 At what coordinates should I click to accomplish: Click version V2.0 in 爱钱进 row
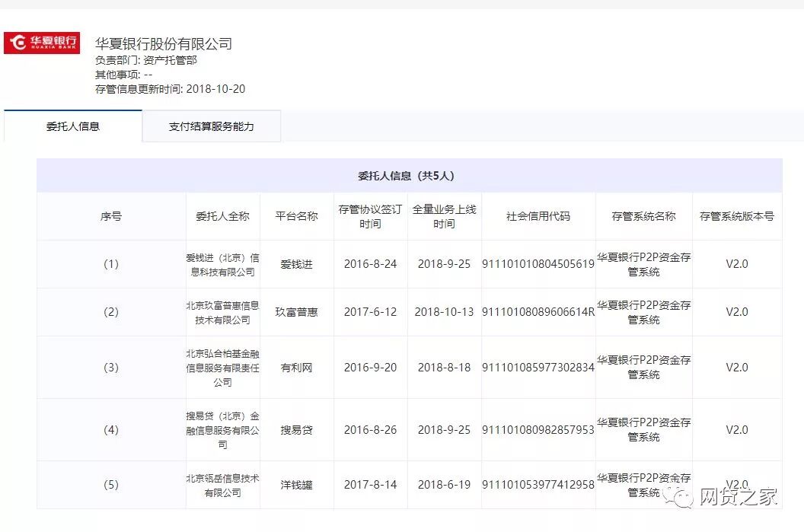737,264
